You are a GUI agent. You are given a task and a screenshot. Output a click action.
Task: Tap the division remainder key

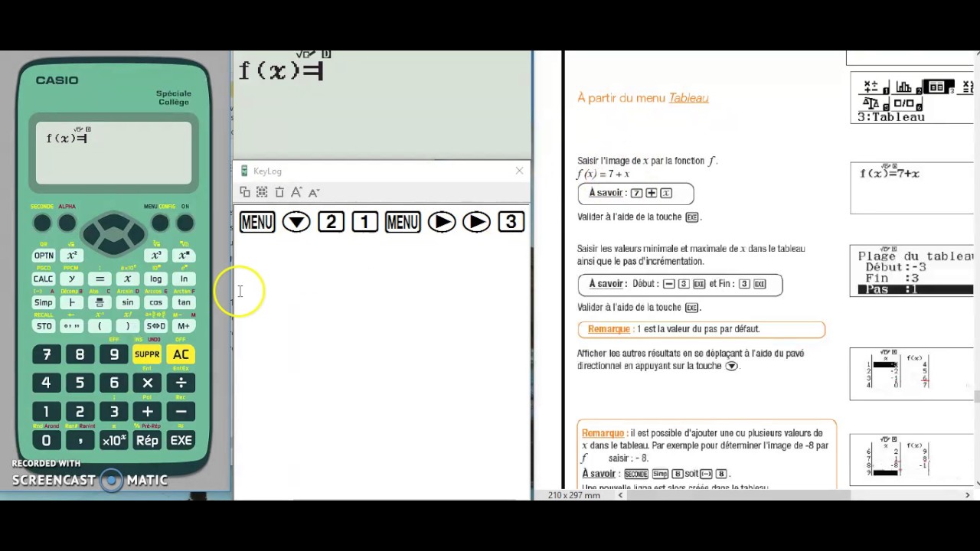coord(72,302)
